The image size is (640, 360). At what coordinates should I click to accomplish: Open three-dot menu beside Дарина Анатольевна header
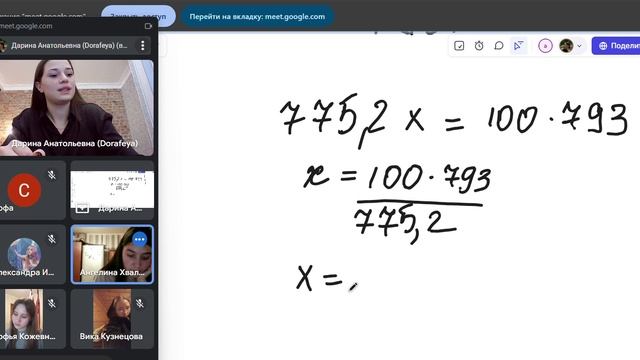(142, 45)
